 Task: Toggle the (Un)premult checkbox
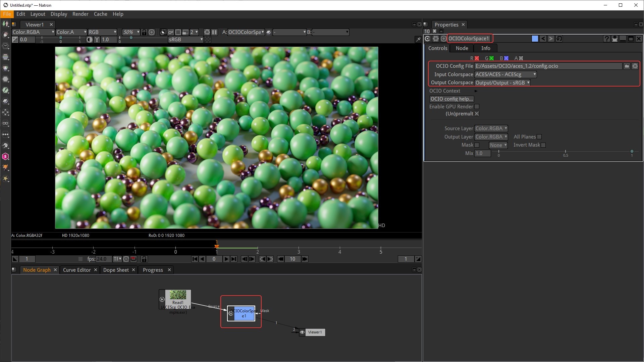(x=477, y=114)
